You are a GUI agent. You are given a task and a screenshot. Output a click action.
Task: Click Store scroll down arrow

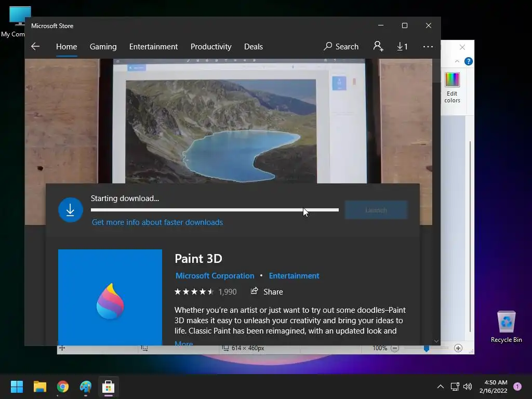[436, 341]
